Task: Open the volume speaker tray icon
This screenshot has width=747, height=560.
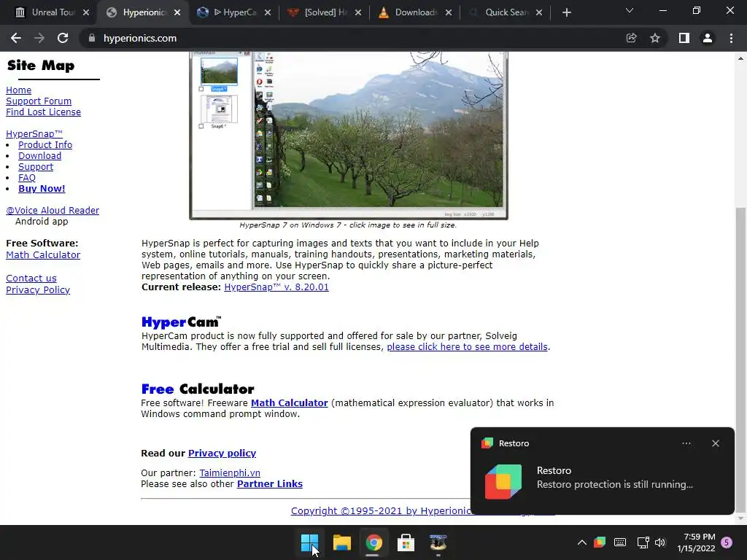Action: pyautogui.click(x=659, y=542)
